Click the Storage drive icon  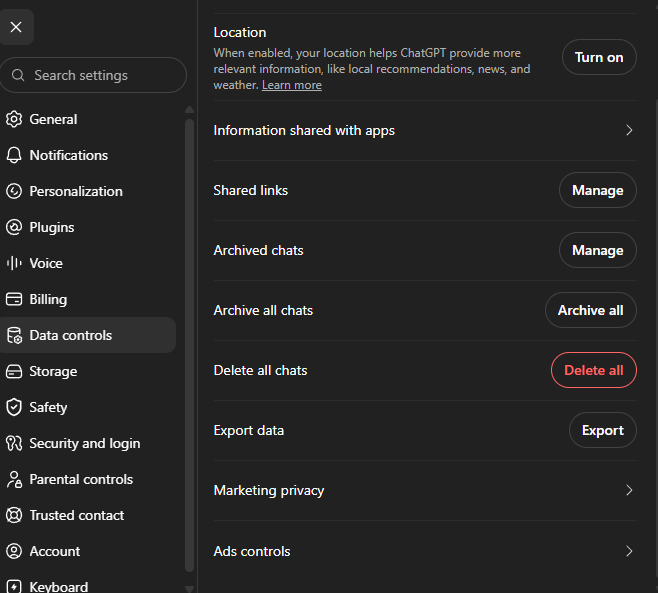[14, 371]
